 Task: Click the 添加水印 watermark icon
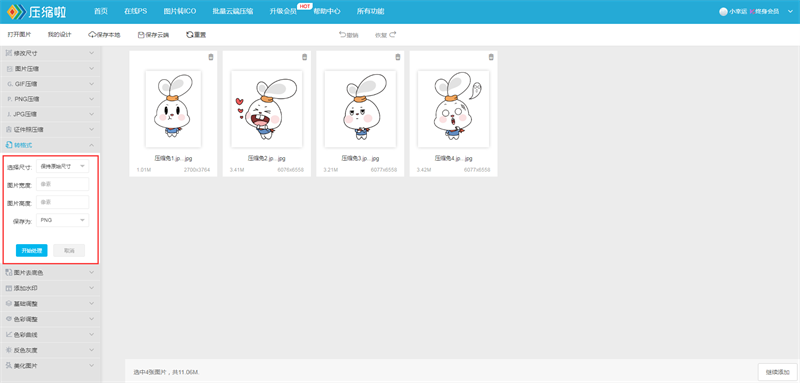pos(9,288)
